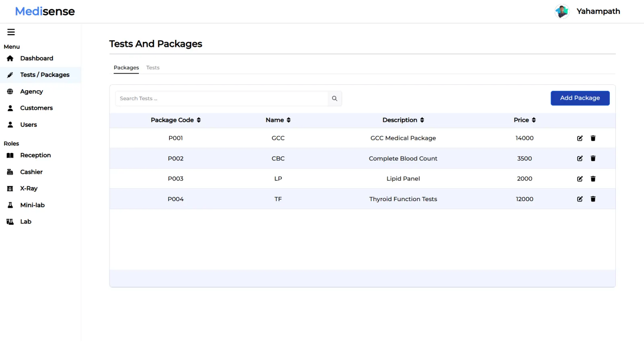
Task: Open the Yahampath user profile name
Action: click(x=598, y=11)
